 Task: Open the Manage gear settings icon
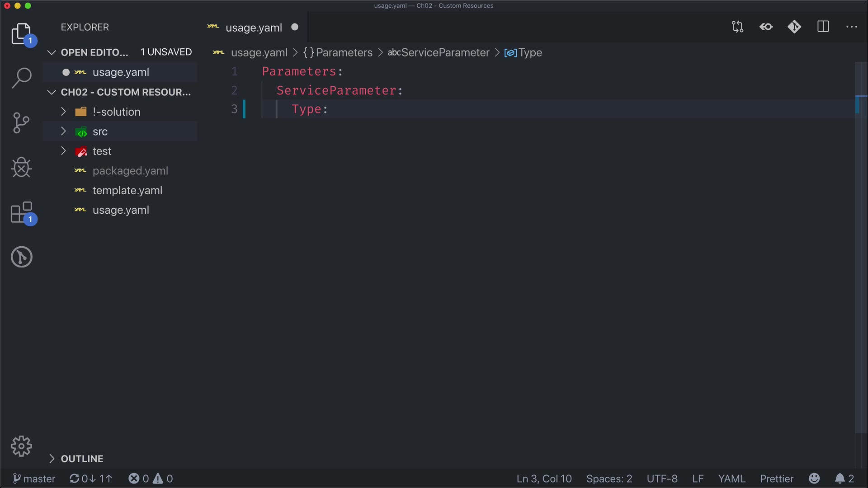(x=21, y=446)
